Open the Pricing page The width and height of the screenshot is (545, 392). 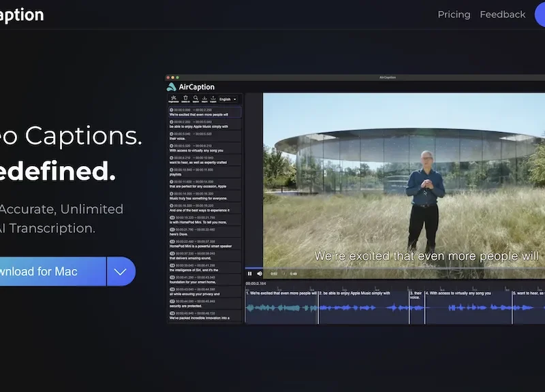pos(454,14)
